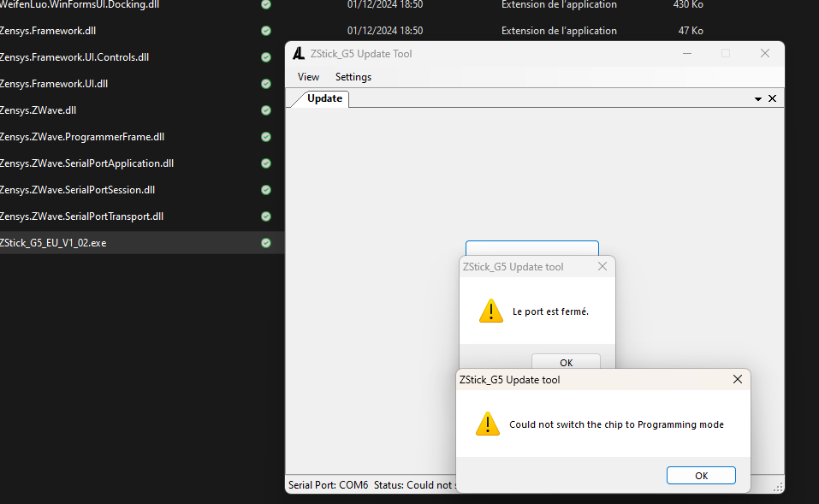Viewport: 819px width, 504px height.
Task: Click warning icon in 'Le port est fermé' dialog
Action: (x=491, y=311)
